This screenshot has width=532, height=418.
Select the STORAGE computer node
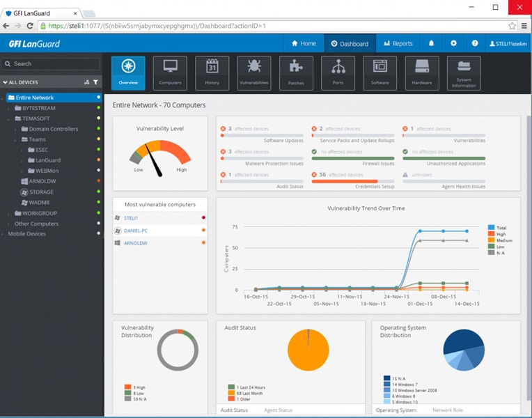(x=41, y=192)
